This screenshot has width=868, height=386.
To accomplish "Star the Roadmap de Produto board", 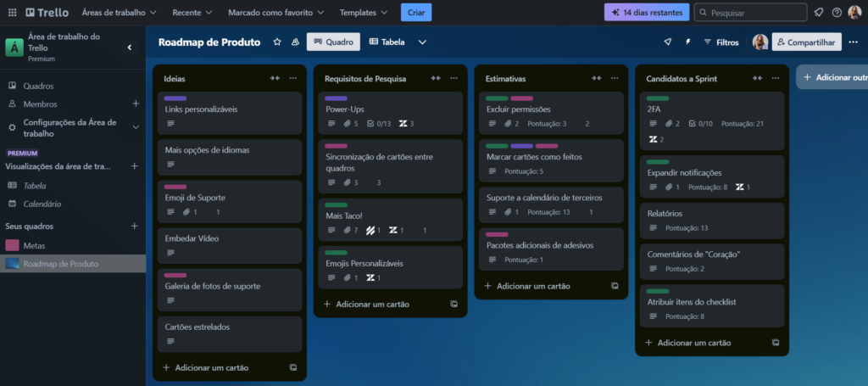I will (277, 42).
